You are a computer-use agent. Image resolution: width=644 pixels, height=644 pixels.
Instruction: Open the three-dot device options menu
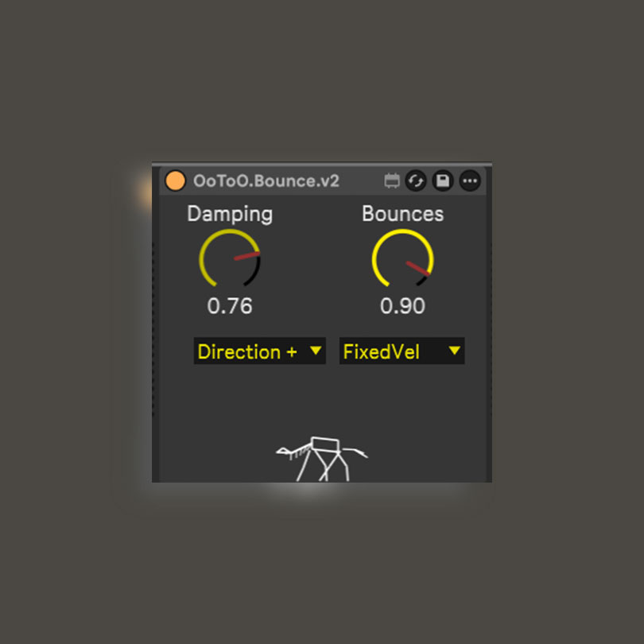click(470, 180)
